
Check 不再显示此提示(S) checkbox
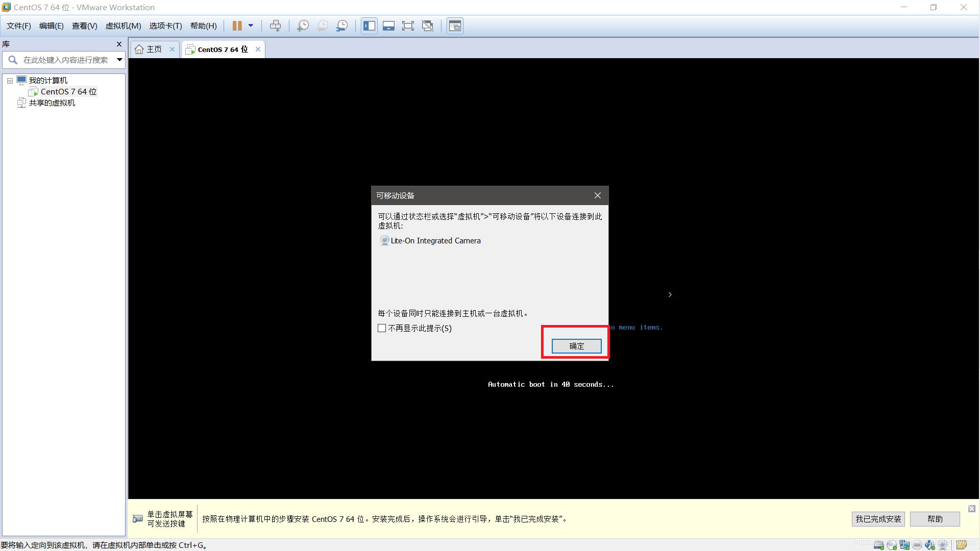pyautogui.click(x=382, y=328)
